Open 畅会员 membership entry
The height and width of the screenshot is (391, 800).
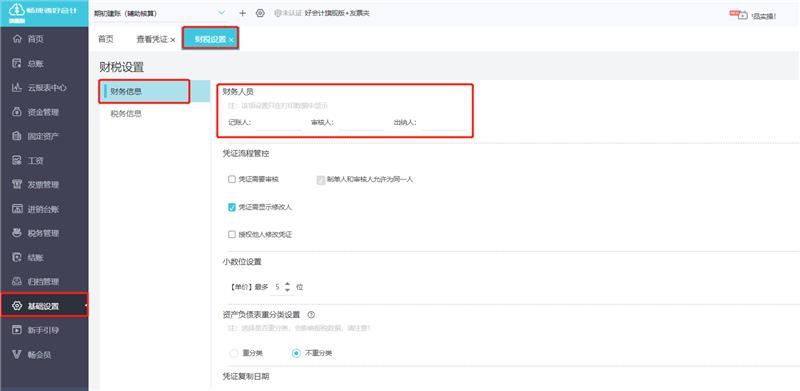(x=44, y=354)
